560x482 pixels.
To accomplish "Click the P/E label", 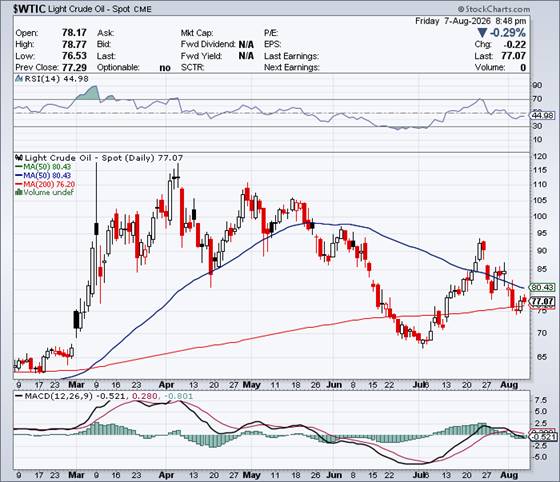I will click(x=271, y=33).
